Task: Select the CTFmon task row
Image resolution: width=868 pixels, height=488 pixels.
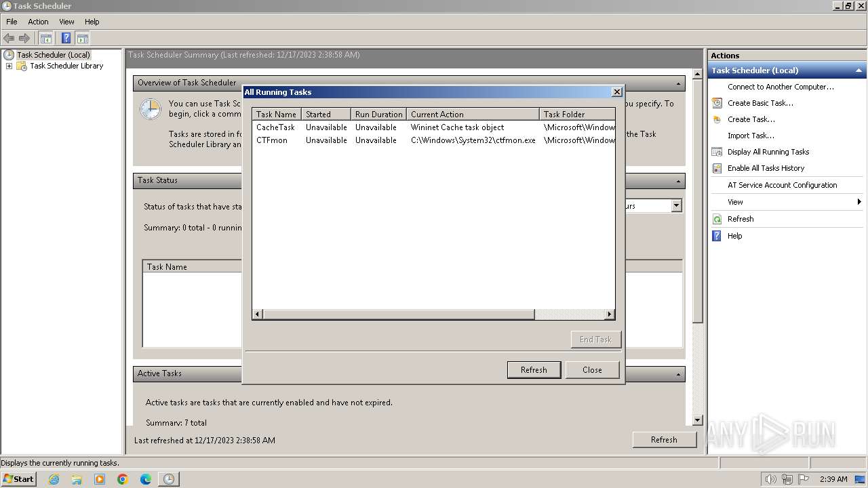Action: click(433, 140)
